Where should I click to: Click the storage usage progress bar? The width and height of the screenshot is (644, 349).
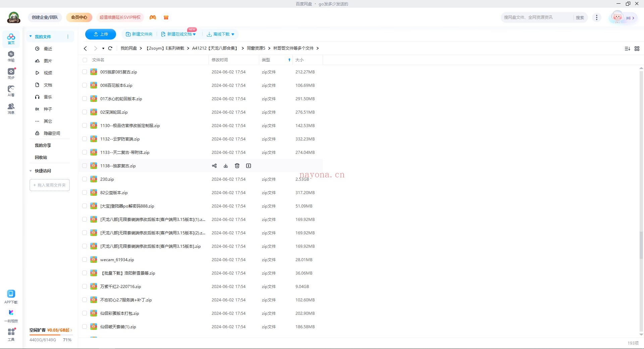coord(51,335)
